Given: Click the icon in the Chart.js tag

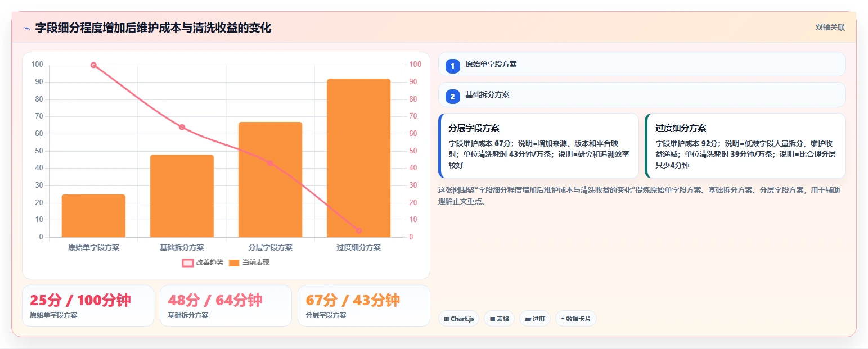Looking at the screenshot, I should click(447, 319).
